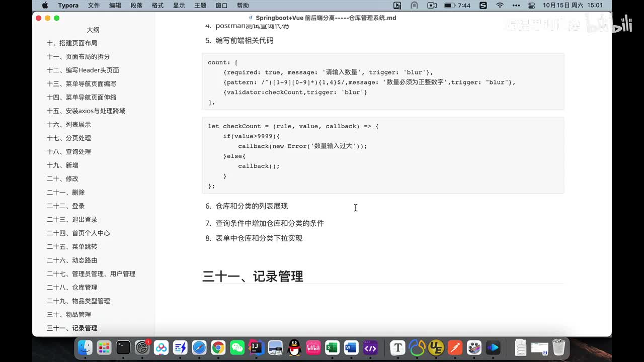Open Control Center in the menu bar

(532, 6)
